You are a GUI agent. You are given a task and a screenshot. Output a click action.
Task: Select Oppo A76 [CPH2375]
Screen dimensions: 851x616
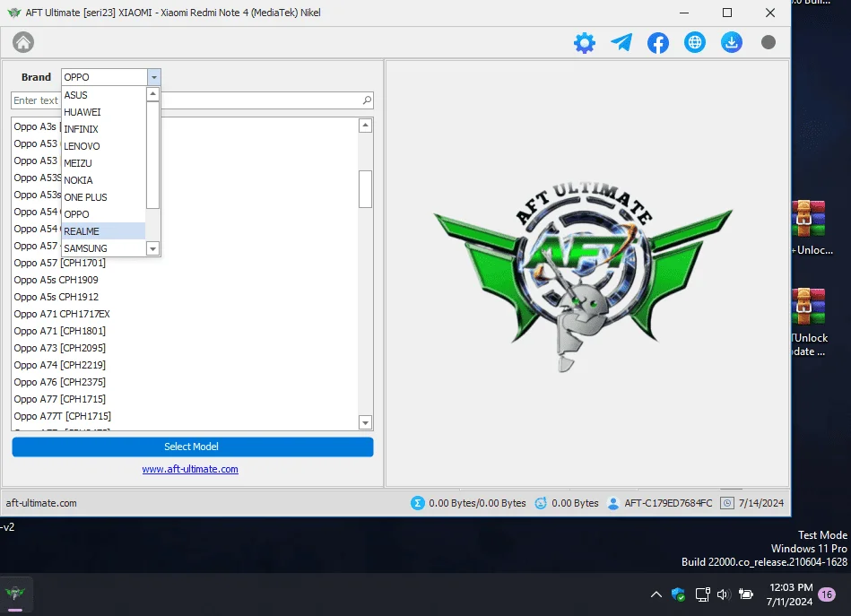click(185, 382)
